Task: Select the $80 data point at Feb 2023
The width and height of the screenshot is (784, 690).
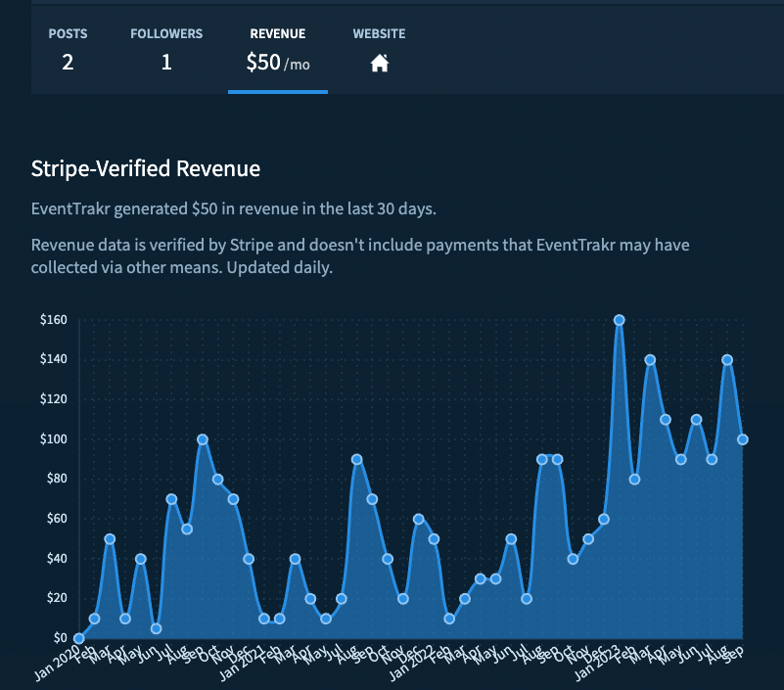Action: click(x=634, y=480)
